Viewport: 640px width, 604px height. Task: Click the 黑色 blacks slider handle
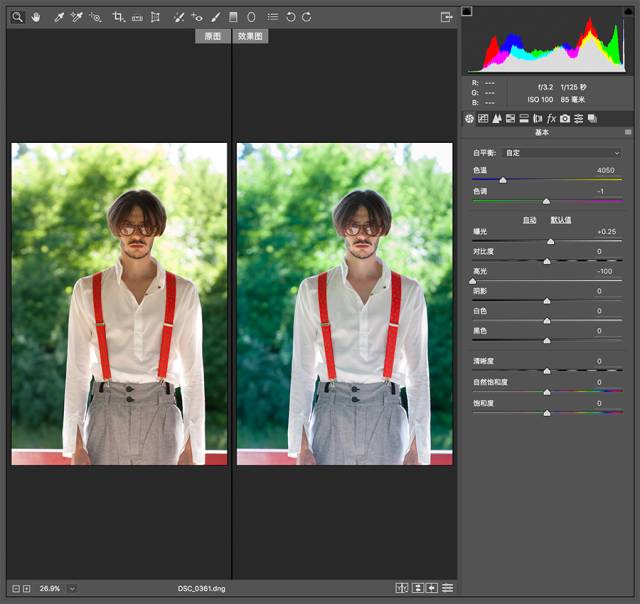pos(547,341)
